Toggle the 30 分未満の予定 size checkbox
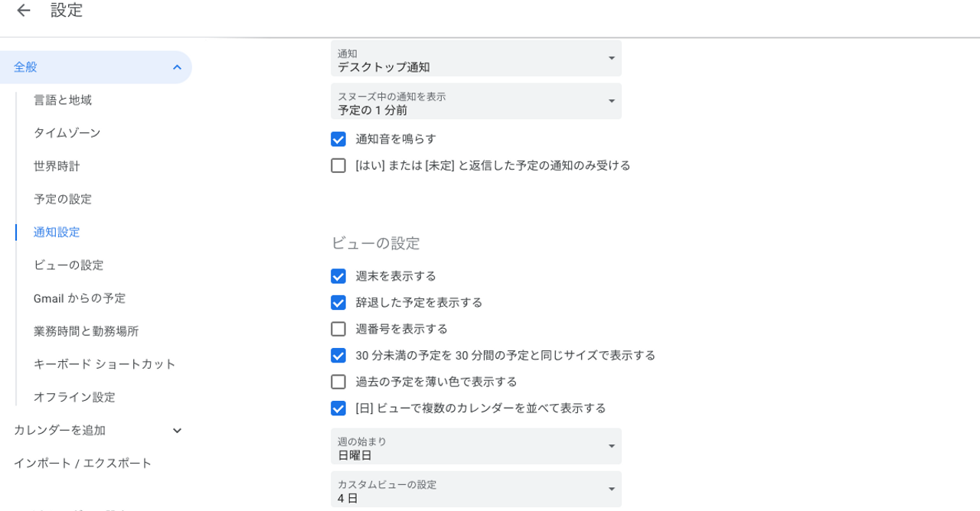980x511 pixels. (x=338, y=356)
